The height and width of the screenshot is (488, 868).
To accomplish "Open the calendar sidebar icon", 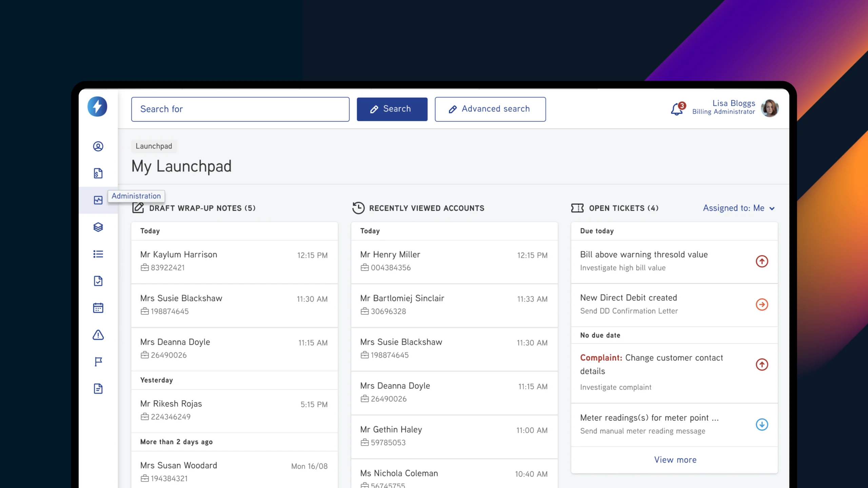I will pos(98,308).
